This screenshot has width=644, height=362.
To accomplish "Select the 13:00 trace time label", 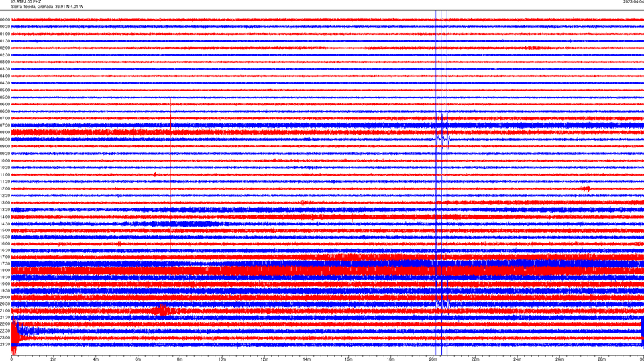I will (5, 202).
